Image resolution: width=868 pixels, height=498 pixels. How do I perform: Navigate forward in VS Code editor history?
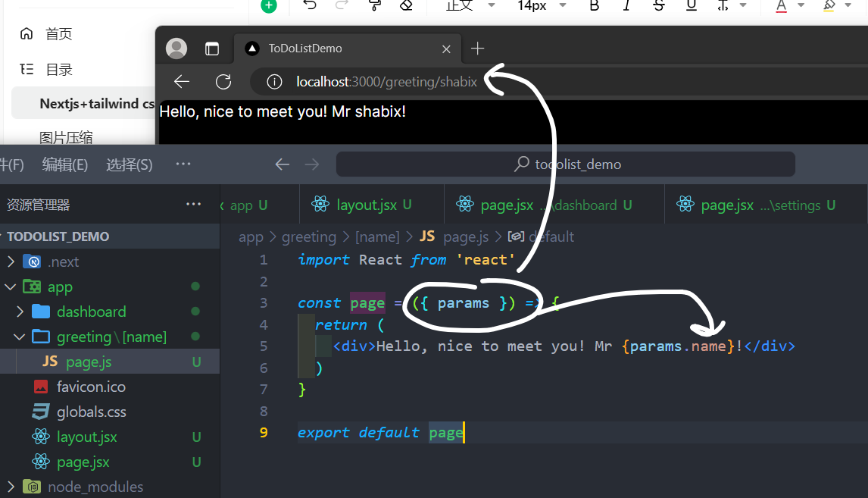312,164
